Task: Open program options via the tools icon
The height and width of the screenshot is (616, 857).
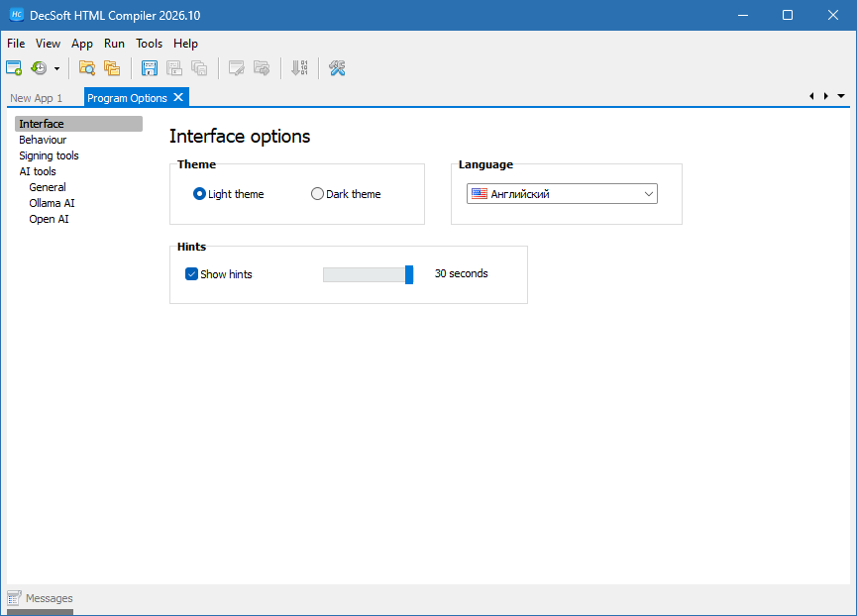Action: pyautogui.click(x=337, y=67)
